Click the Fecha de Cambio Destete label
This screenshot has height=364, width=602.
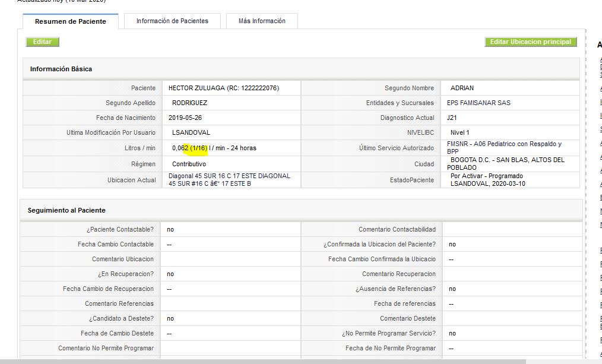(x=117, y=333)
